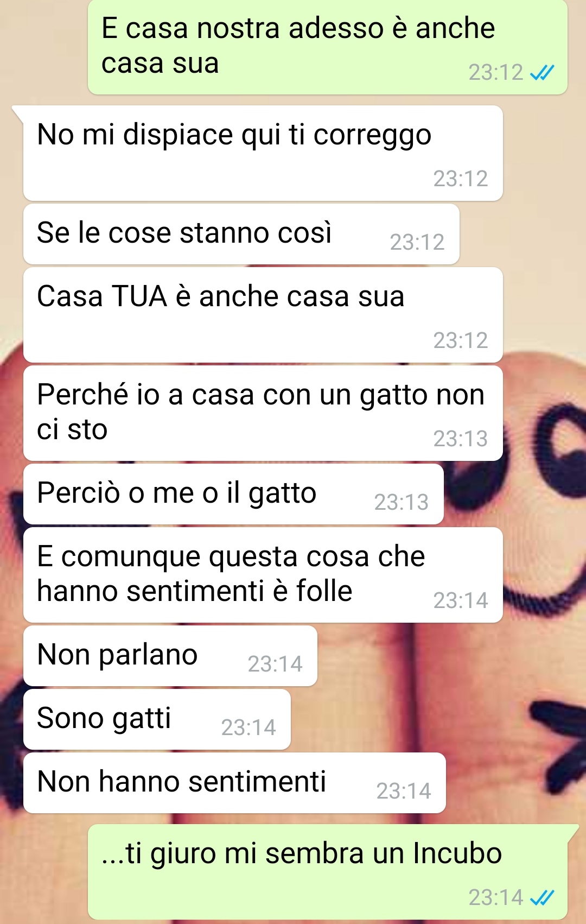Select the 'Perciò o me o il gatto' bubble

click(233, 494)
